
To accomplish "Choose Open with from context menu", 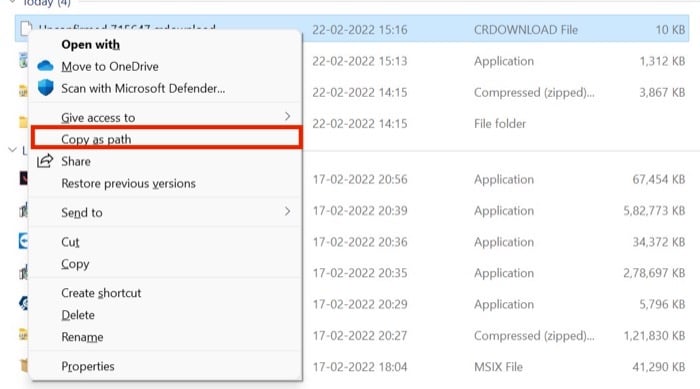I will (91, 45).
